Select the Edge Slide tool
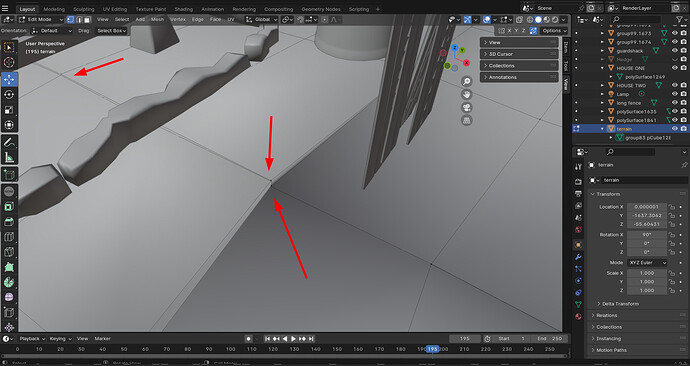This screenshot has height=366, width=690. 9,313
